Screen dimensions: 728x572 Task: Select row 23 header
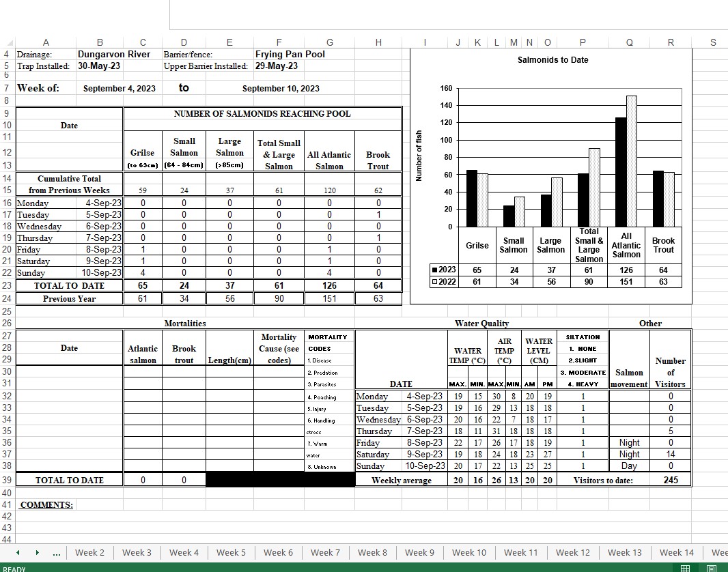(x=7, y=285)
